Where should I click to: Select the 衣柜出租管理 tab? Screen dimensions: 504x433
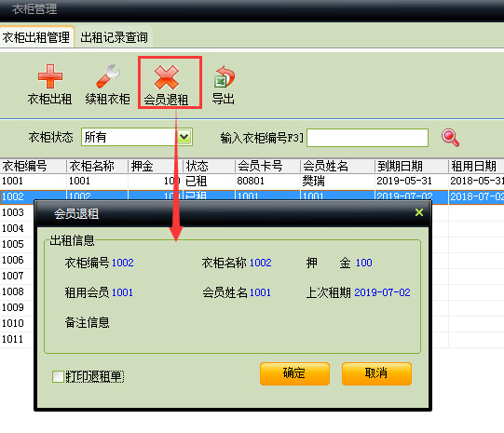pyautogui.click(x=36, y=37)
